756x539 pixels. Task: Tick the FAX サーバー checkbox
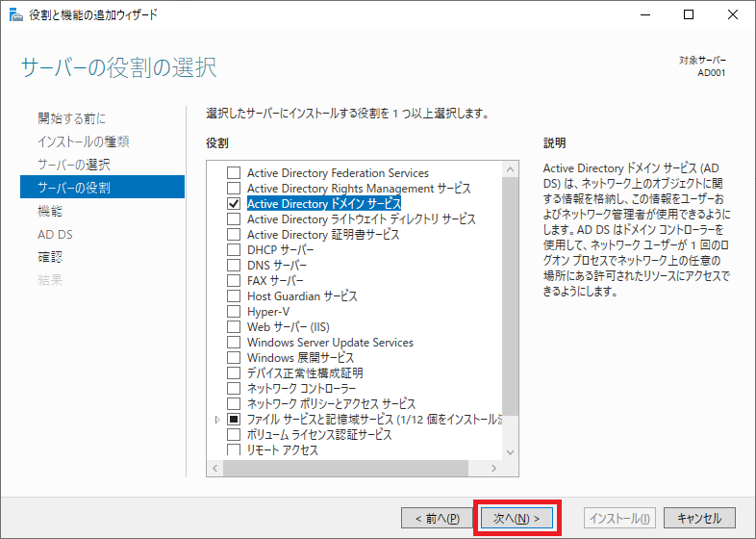pyautogui.click(x=234, y=281)
